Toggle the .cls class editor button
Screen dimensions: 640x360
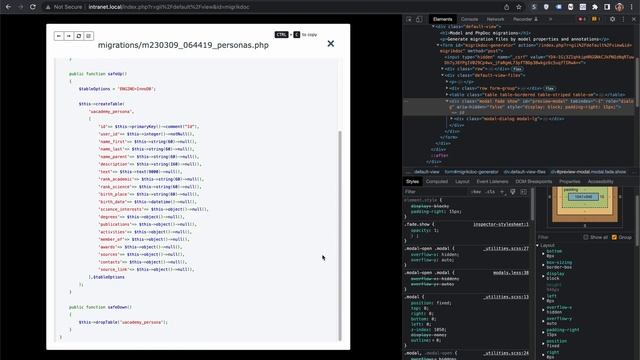tap(490, 192)
